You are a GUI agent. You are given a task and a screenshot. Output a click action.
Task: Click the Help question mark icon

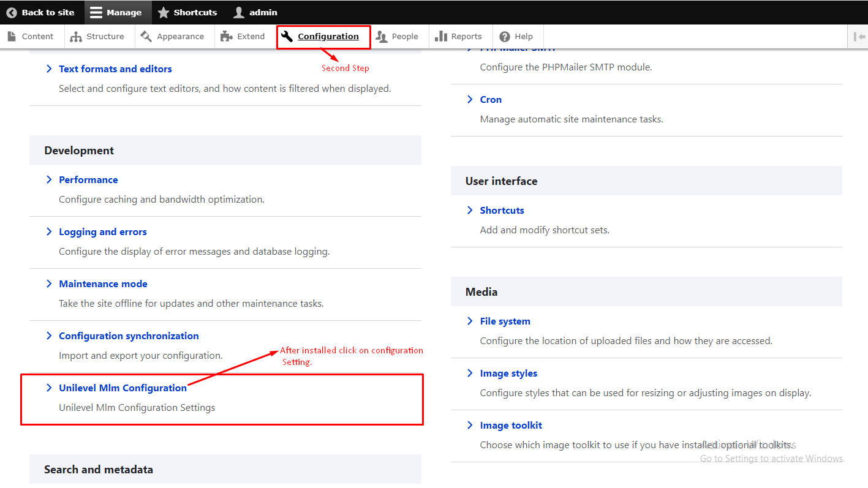[505, 37]
